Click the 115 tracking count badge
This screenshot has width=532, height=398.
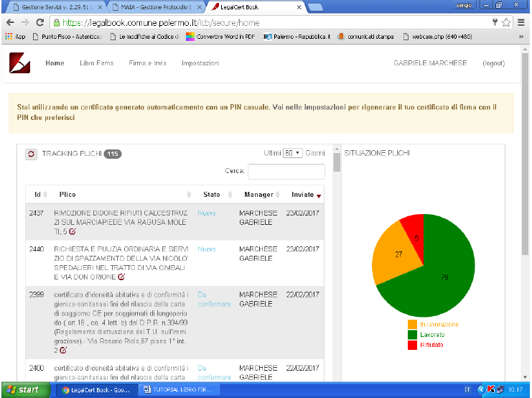coord(113,154)
